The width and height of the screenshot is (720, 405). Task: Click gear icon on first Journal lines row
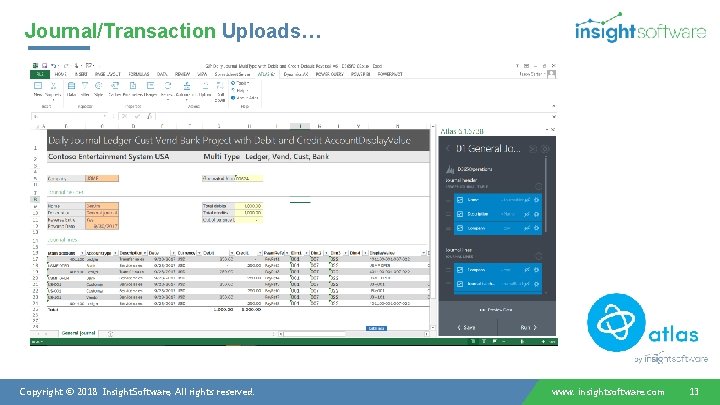[536, 270]
